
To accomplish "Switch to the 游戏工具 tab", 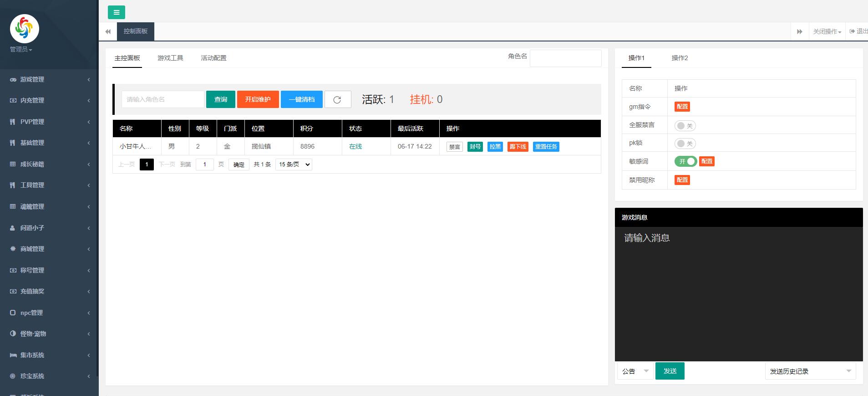I will [x=170, y=58].
